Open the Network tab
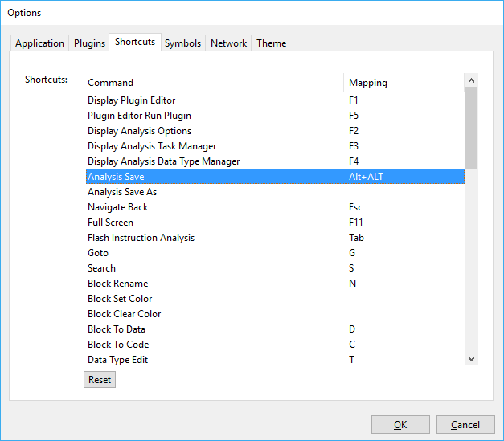The width and height of the screenshot is (504, 441). (x=228, y=43)
